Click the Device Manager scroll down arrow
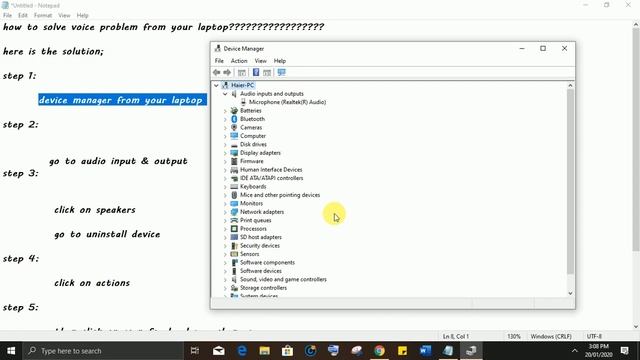Viewport: 640px width, 360px height. click(570, 293)
